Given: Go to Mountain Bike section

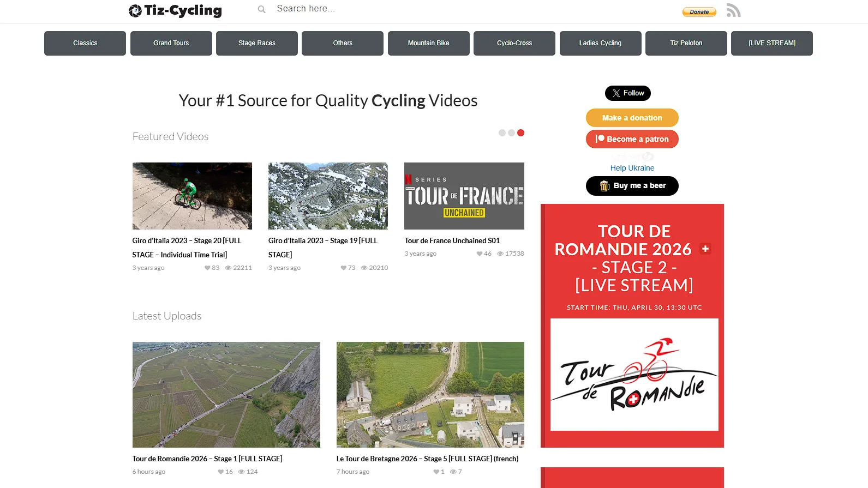Looking at the screenshot, I should pos(429,43).
